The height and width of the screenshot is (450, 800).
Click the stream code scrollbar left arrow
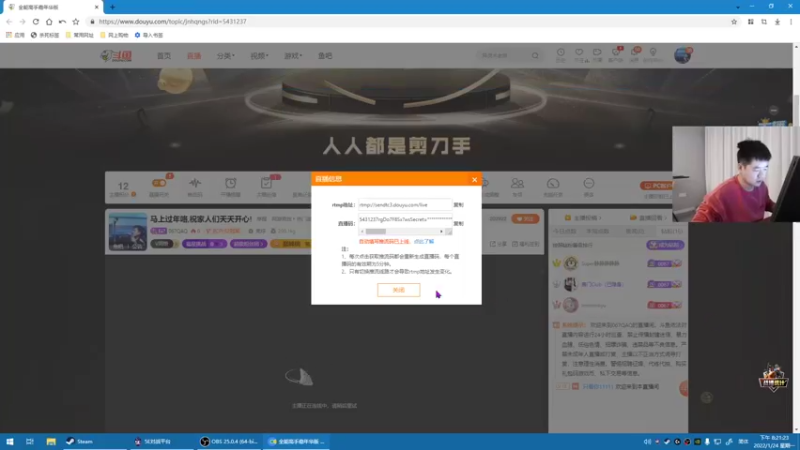point(362,232)
